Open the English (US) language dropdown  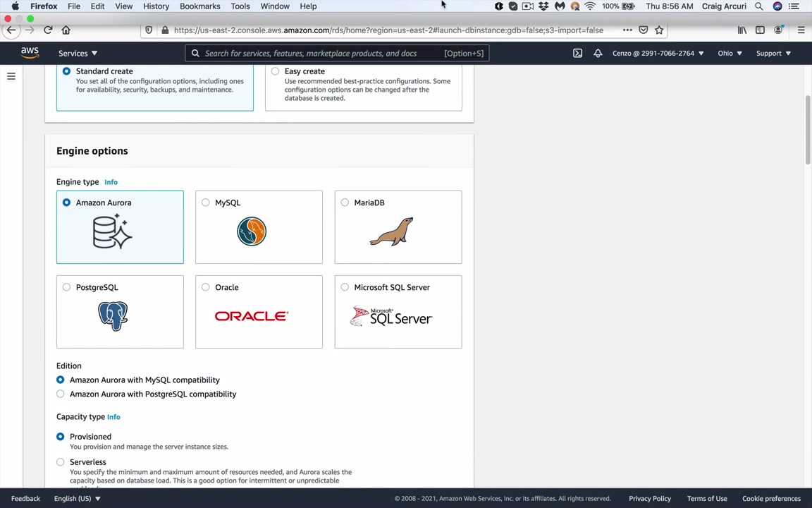click(77, 498)
